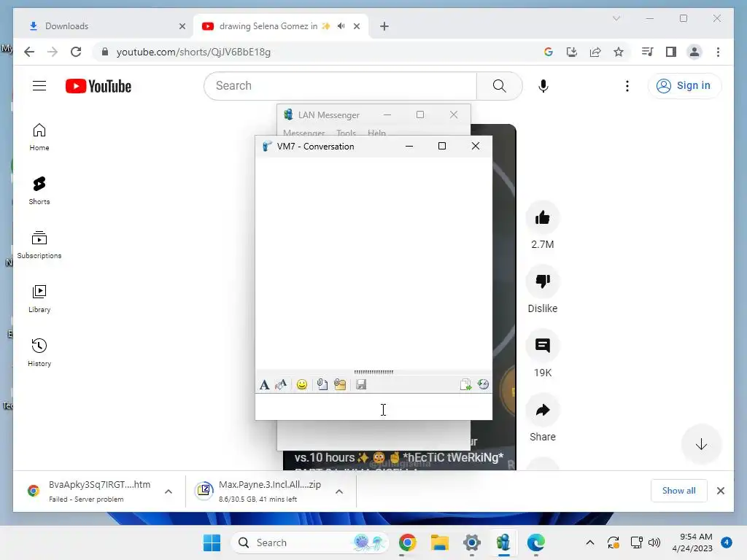Mute the drawing Selena Gomez tab audio

point(341,26)
